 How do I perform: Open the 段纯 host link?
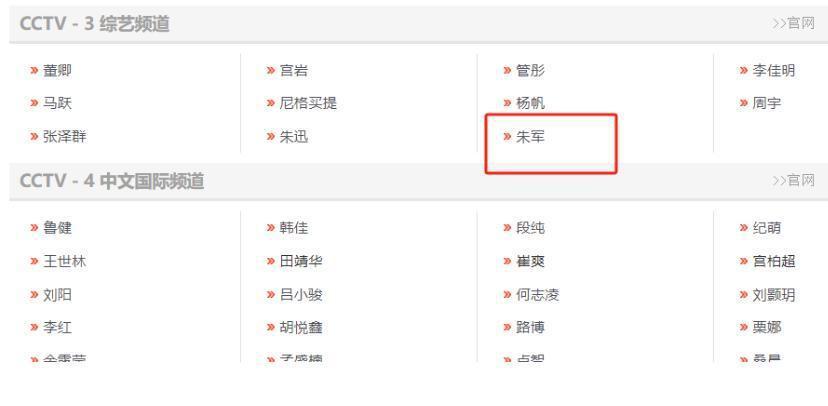(x=530, y=228)
